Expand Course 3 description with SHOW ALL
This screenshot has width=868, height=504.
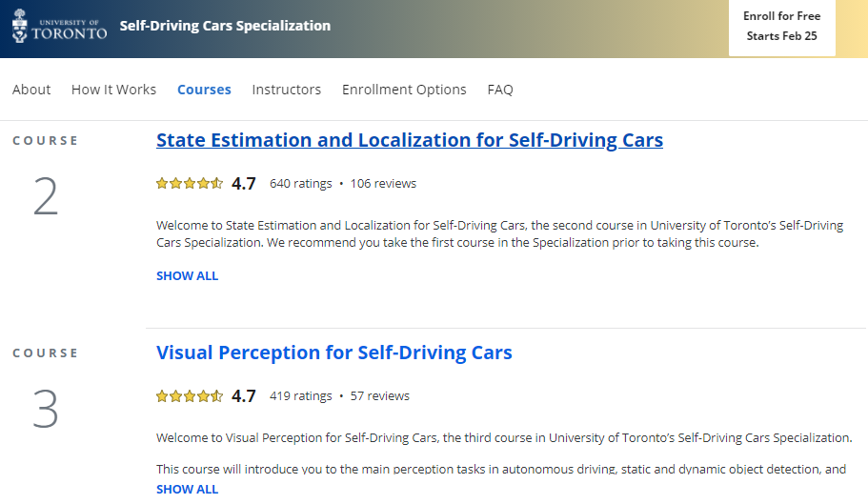point(187,489)
